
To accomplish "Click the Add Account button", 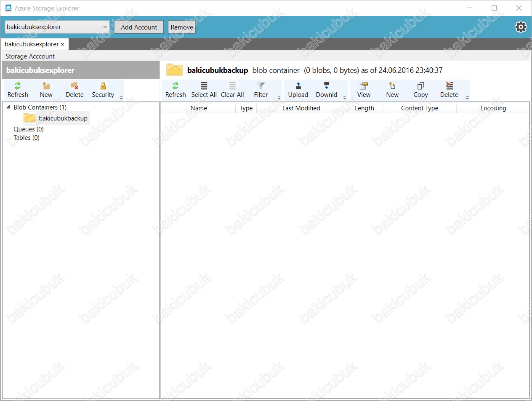I will [139, 27].
